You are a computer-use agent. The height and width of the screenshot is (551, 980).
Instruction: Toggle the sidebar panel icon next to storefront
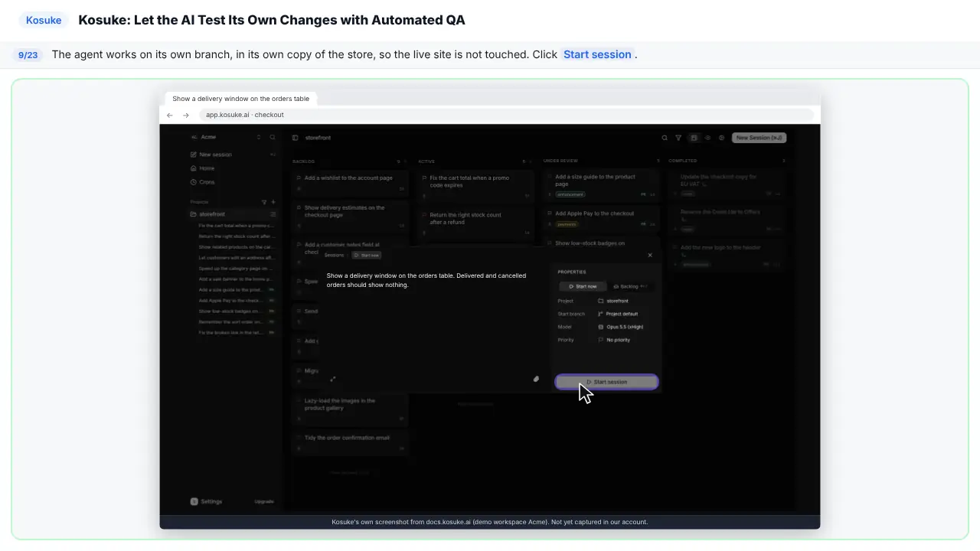point(295,138)
